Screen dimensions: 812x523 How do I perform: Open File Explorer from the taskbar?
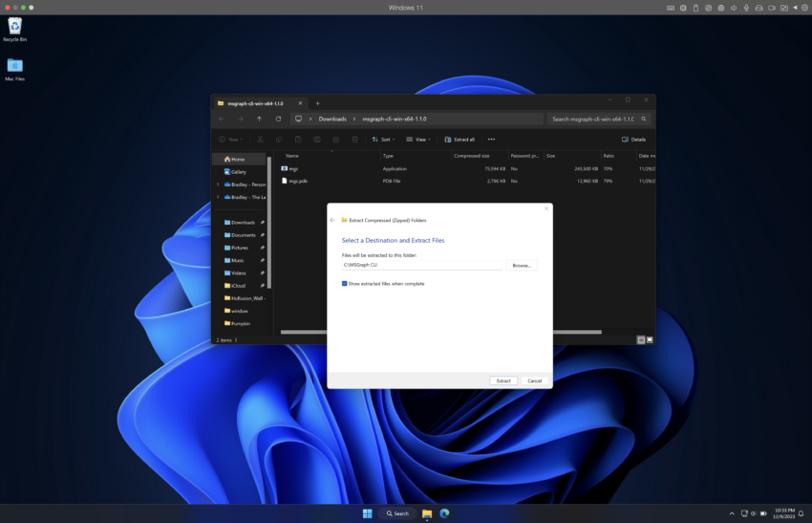click(427, 513)
